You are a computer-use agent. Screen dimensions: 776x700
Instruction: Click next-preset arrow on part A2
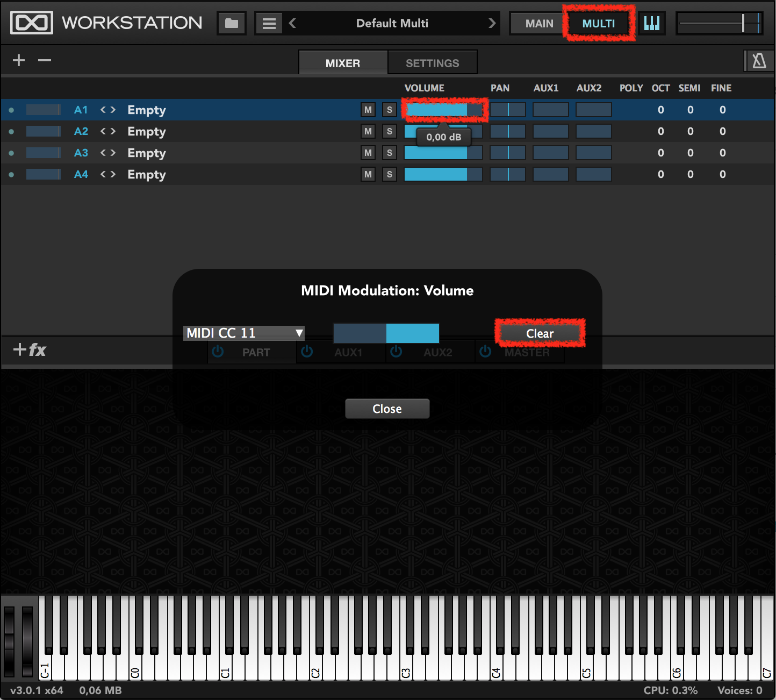113,131
